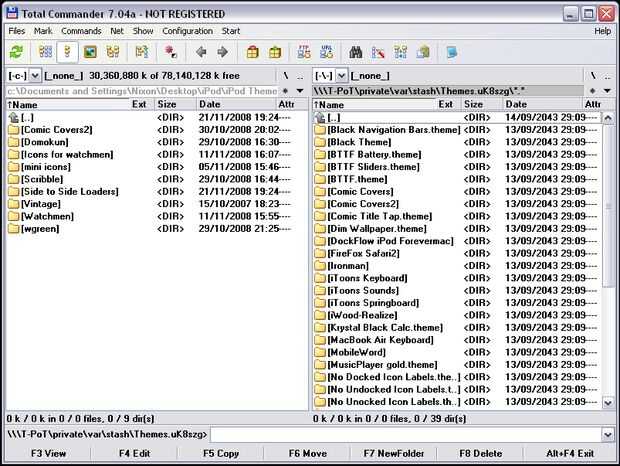620x466 pixels.
Task: Click the Pack files box icon
Action: (x=252, y=52)
